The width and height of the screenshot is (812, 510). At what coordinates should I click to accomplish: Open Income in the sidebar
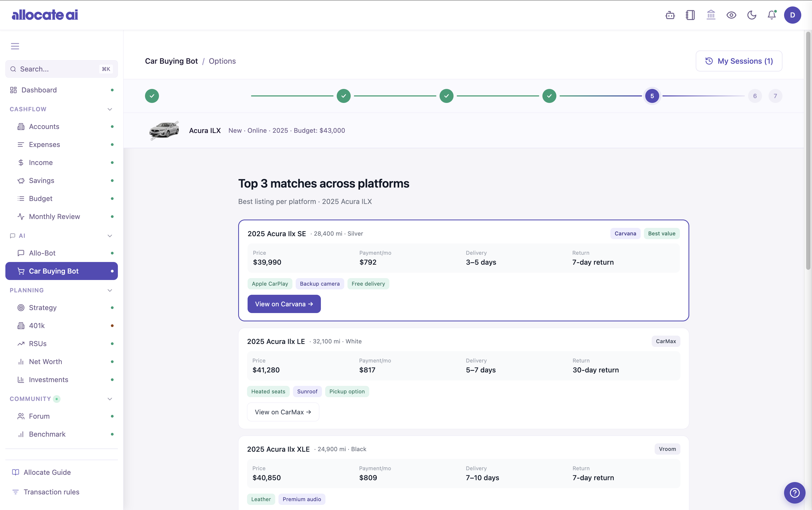(x=62, y=163)
